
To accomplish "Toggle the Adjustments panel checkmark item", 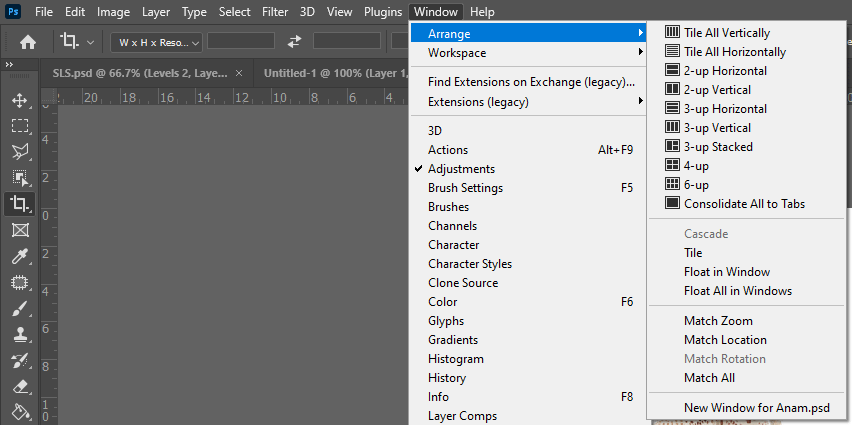I will point(461,169).
